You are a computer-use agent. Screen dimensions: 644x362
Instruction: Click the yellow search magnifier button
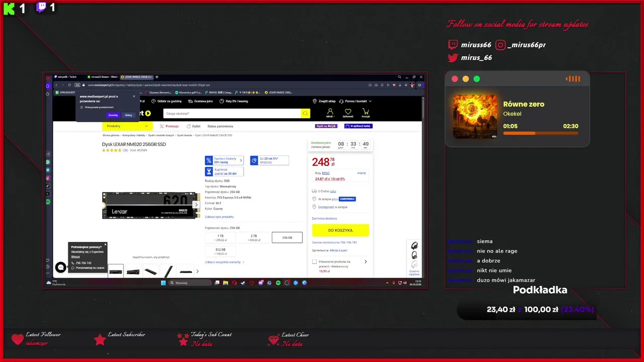point(305,114)
